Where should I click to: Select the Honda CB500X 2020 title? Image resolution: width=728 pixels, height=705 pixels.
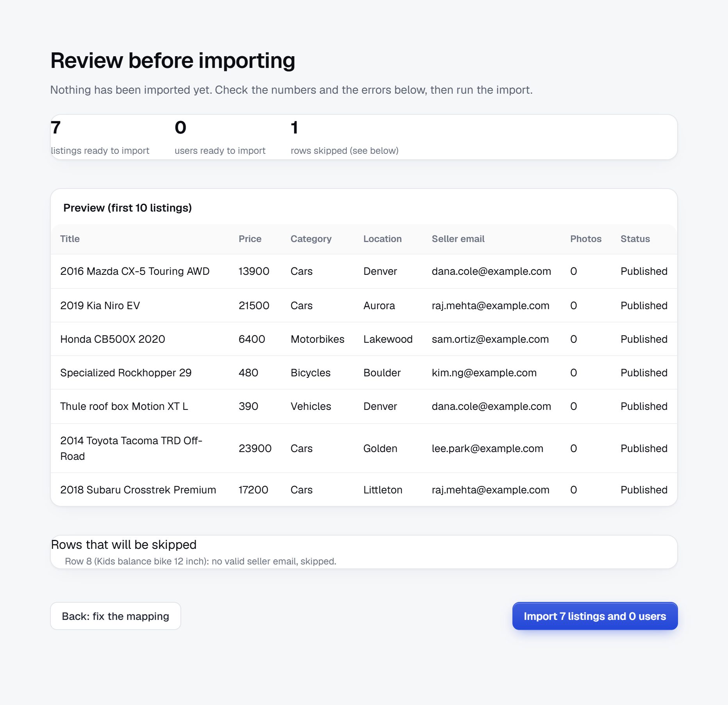[x=112, y=339]
